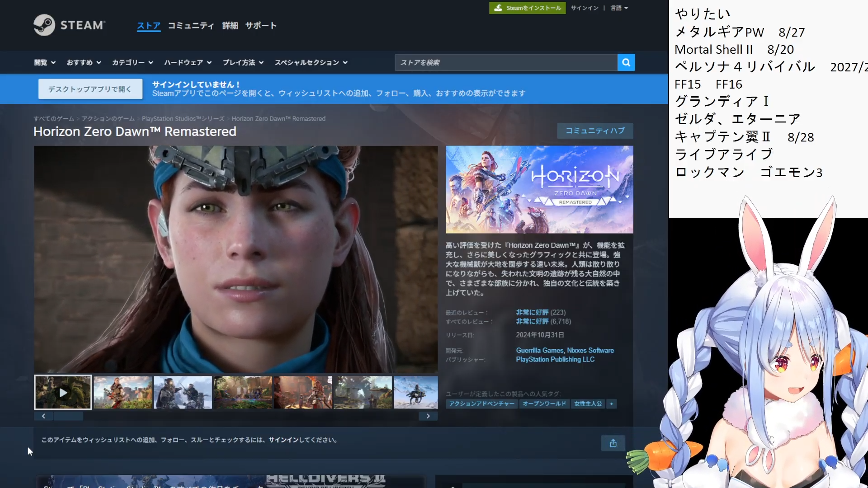The height and width of the screenshot is (488, 868).
Task: Click the すべてのゲーム breadcrumb
Action: tap(54, 119)
